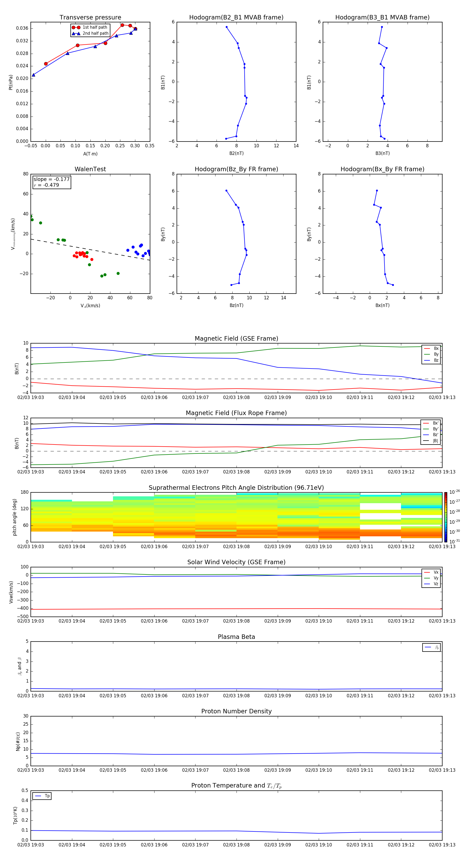Click the By legend entry in GSE magnetic field

tap(431, 355)
